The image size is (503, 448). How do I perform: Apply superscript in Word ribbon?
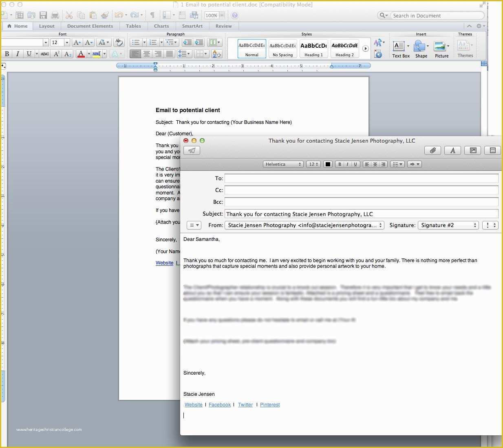(57, 54)
